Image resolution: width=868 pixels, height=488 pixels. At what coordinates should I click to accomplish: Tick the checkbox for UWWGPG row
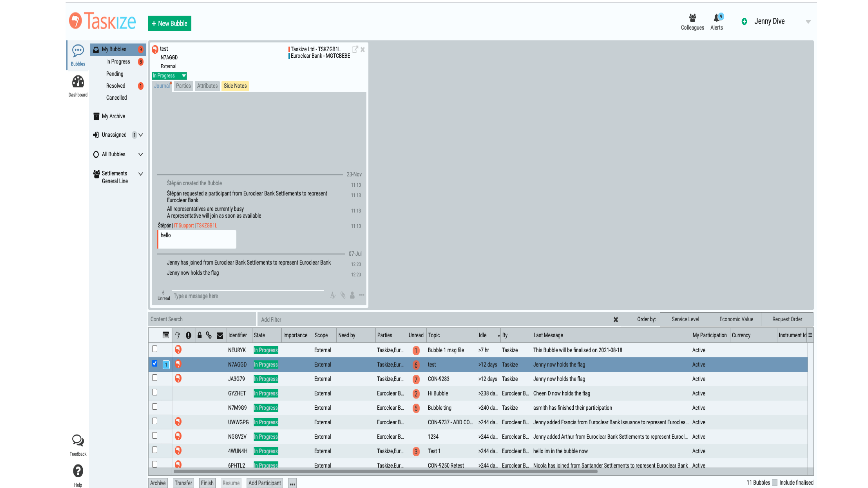click(155, 421)
